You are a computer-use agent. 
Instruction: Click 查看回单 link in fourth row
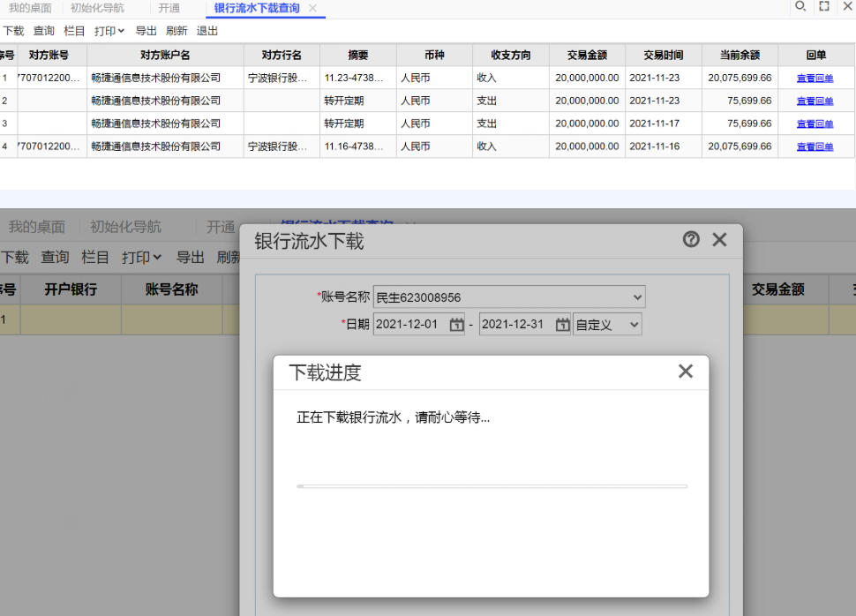point(815,146)
